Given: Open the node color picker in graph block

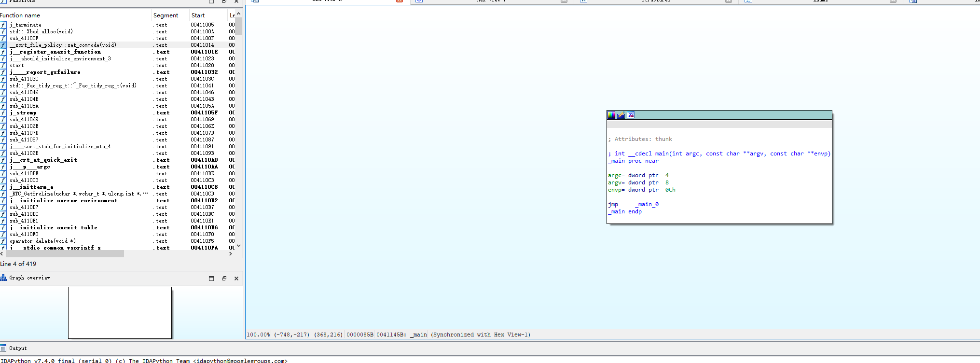Looking at the screenshot, I should coord(611,115).
